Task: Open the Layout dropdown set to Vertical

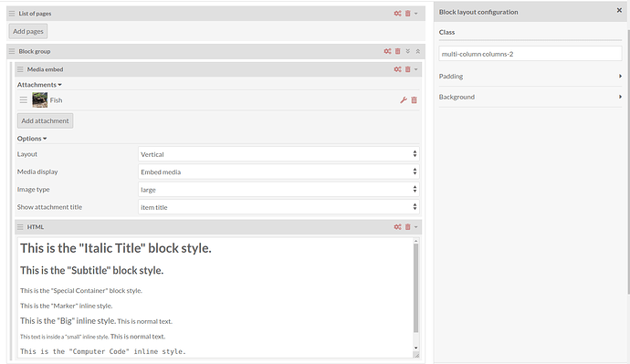Action: (278, 154)
